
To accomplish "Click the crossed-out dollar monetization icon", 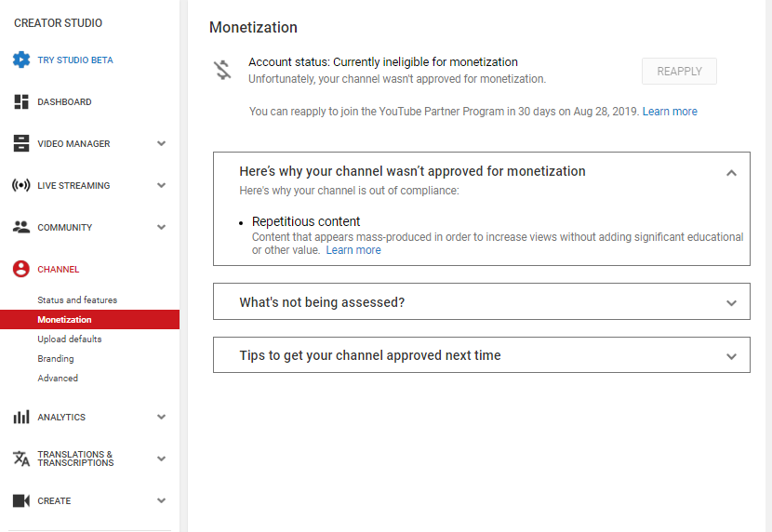I will pyautogui.click(x=222, y=70).
